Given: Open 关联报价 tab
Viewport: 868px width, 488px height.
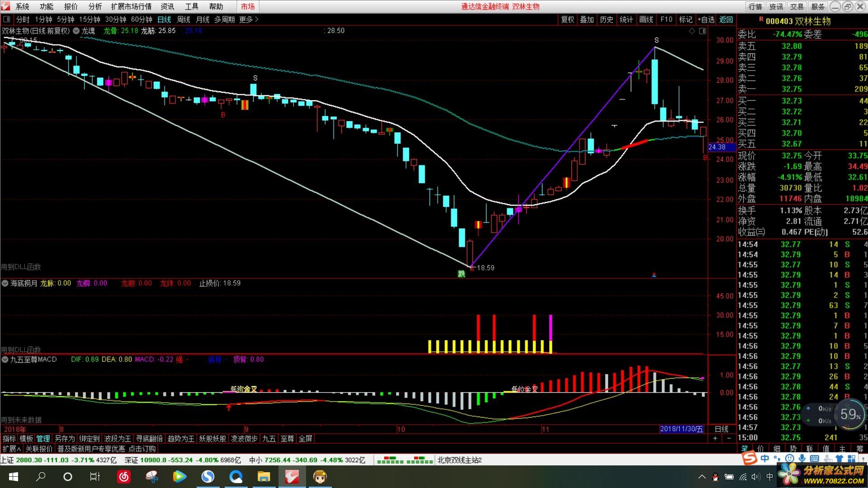Looking at the screenshot, I should pyautogui.click(x=39, y=449).
